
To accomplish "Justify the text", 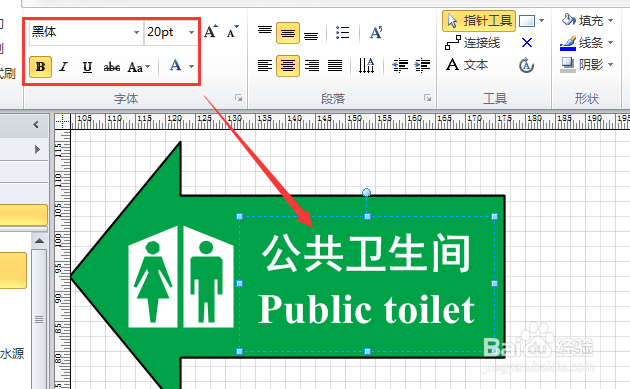I will coord(335,65).
